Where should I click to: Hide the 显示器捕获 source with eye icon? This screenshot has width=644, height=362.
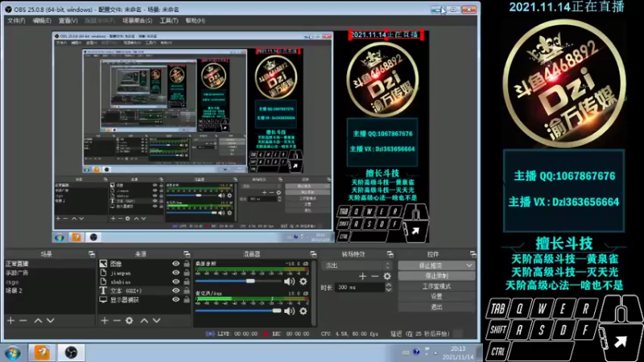[175, 299]
